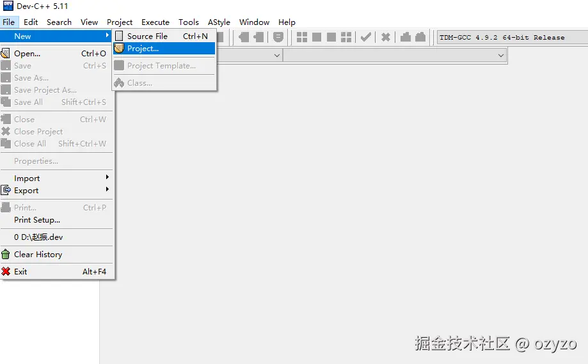Open the File menu
588x364 pixels.
point(8,22)
